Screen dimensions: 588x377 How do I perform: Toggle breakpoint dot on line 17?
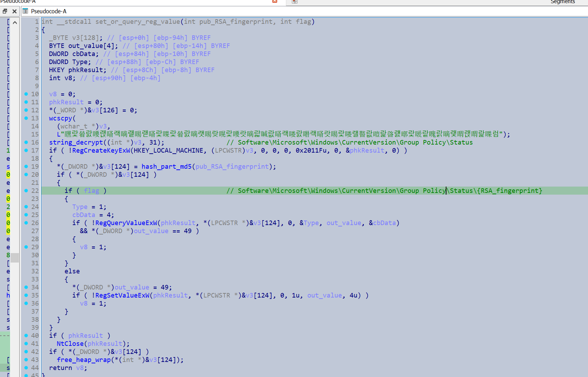26,151
